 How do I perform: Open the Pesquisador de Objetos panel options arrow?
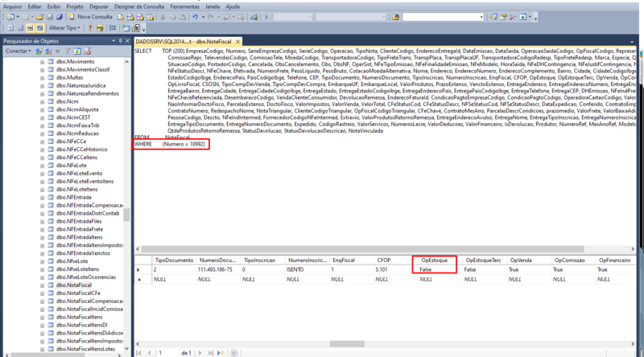(x=114, y=41)
